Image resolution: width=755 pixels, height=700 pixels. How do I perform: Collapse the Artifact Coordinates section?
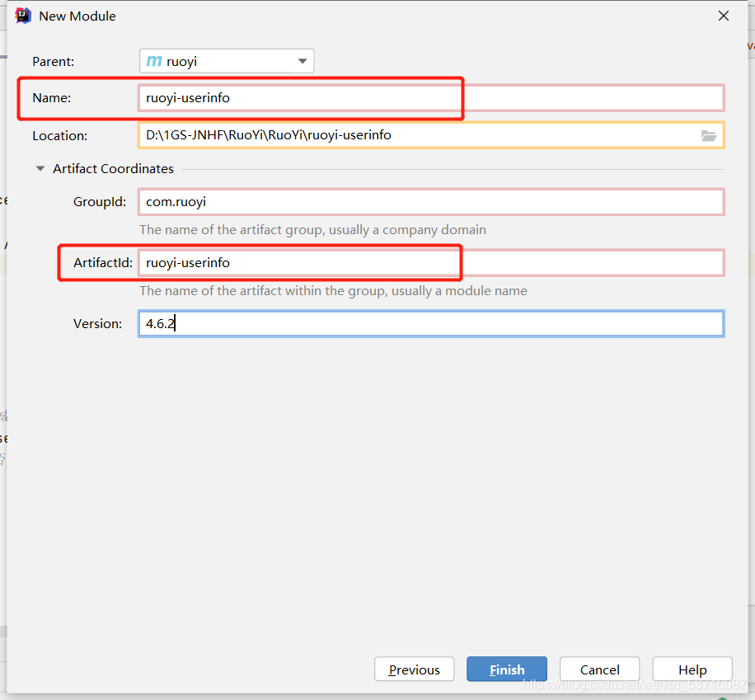40,169
